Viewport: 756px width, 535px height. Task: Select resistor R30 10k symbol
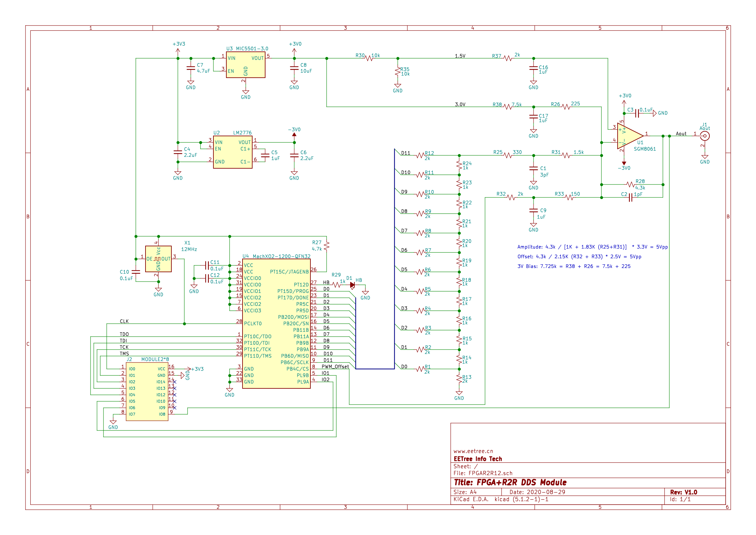[368, 58]
